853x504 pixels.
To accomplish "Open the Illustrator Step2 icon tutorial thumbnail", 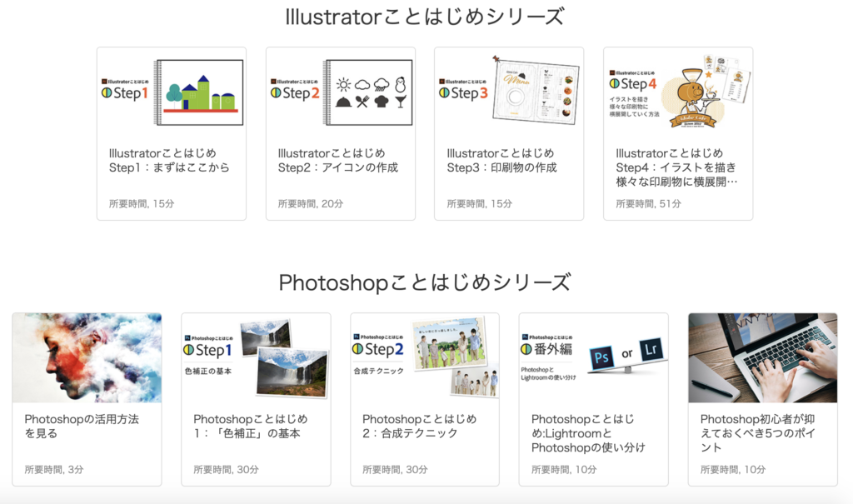I will pos(341,92).
